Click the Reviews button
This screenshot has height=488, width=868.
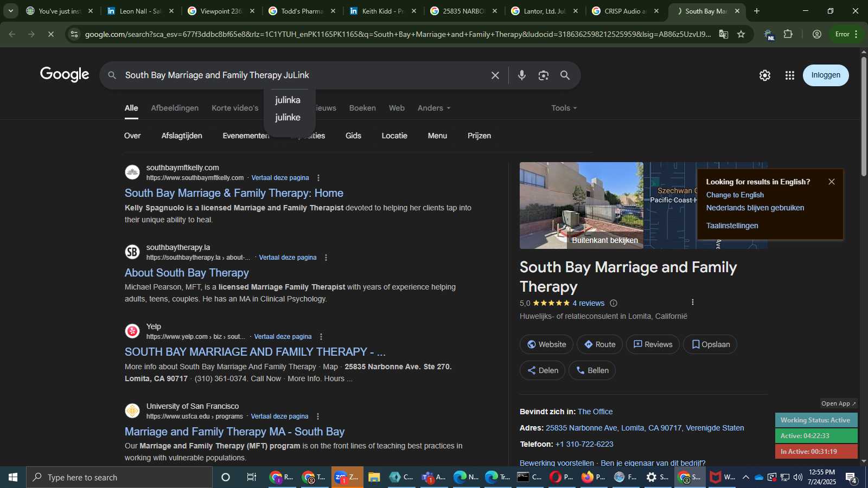pos(653,344)
